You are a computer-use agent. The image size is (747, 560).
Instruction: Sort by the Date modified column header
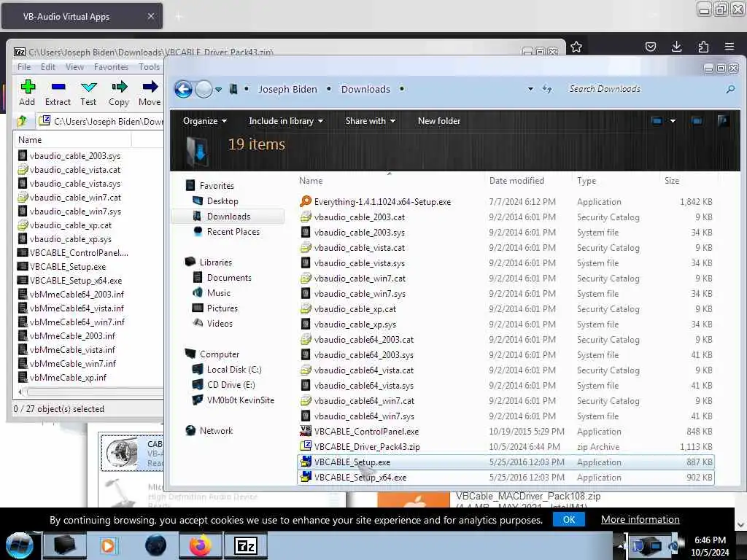(516, 181)
